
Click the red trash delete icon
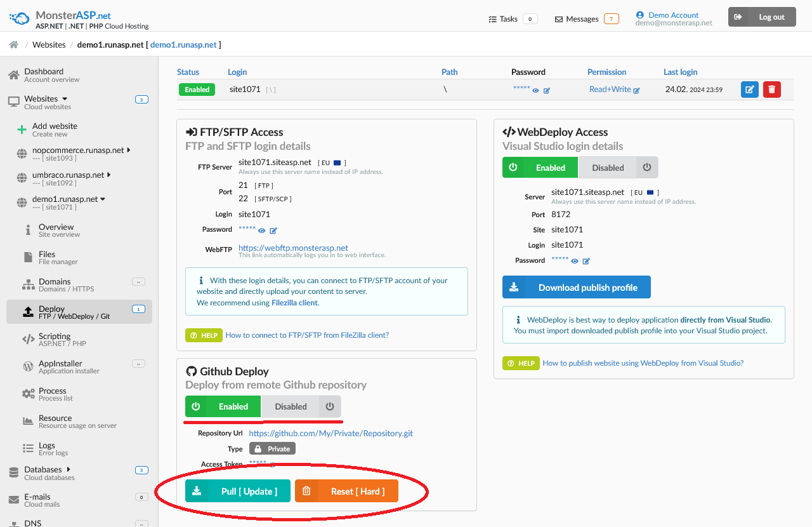click(772, 90)
